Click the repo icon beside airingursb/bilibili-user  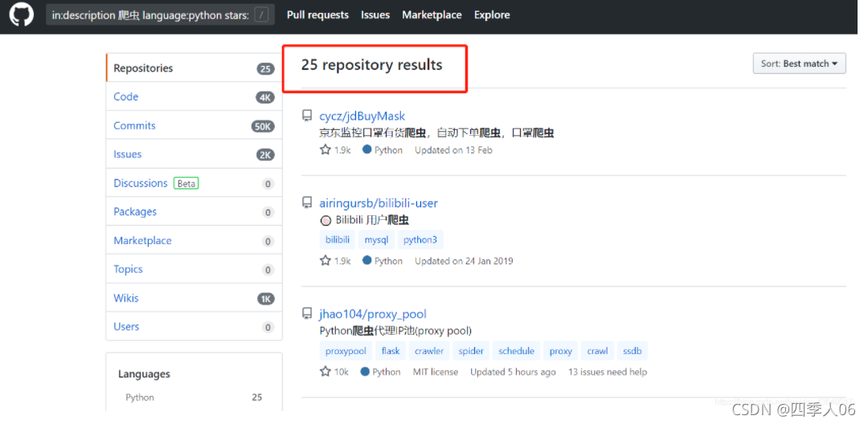pyautogui.click(x=307, y=203)
